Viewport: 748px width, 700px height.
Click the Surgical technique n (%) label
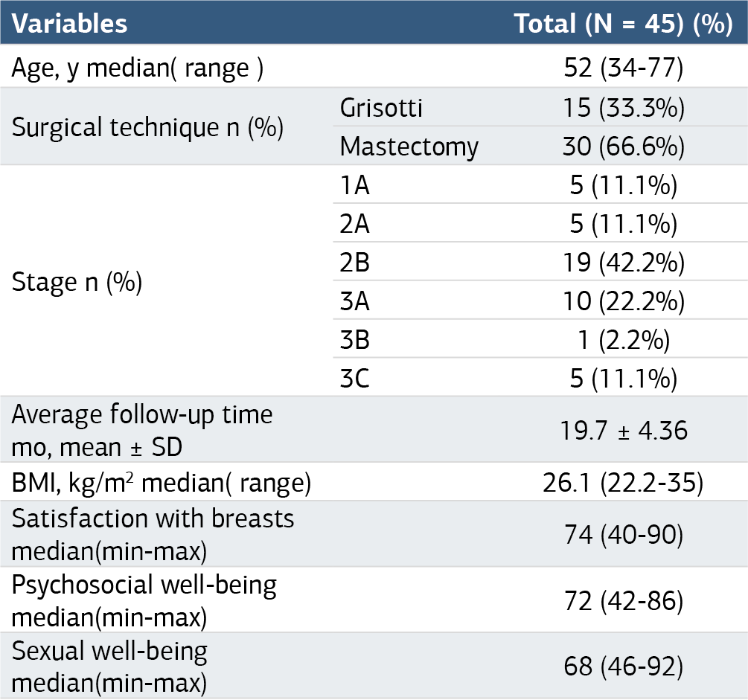(x=147, y=127)
